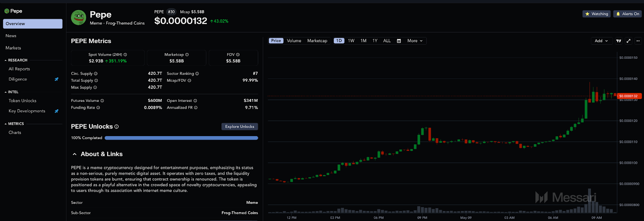Image resolution: width=644 pixels, height=221 pixels.
Task: Open All Reports in the sidebar
Action: pos(19,69)
